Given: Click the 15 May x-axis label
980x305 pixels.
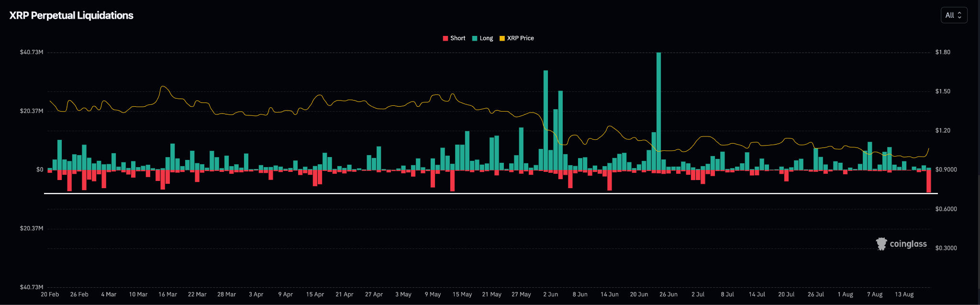Looking at the screenshot, I should point(462,294).
